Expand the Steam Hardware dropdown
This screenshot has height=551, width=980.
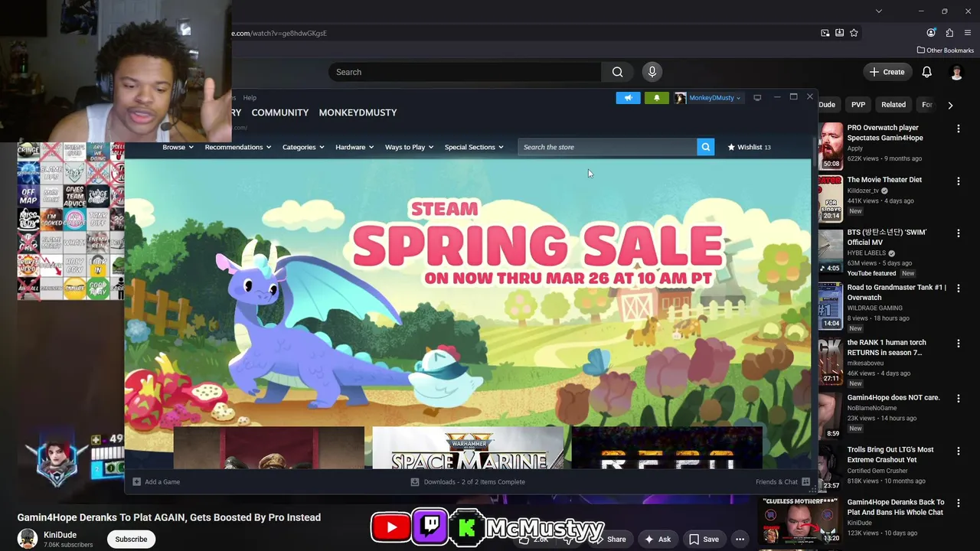click(354, 147)
